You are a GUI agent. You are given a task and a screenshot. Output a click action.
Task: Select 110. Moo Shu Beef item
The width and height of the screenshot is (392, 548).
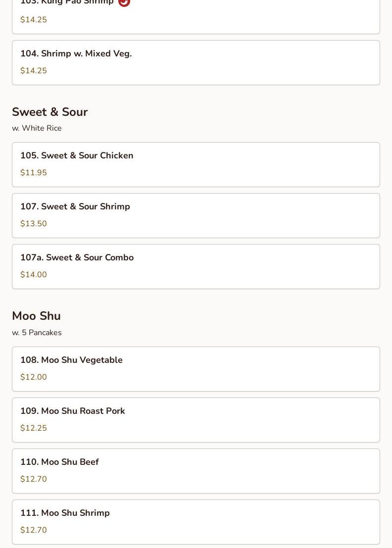(x=196, y=471)
